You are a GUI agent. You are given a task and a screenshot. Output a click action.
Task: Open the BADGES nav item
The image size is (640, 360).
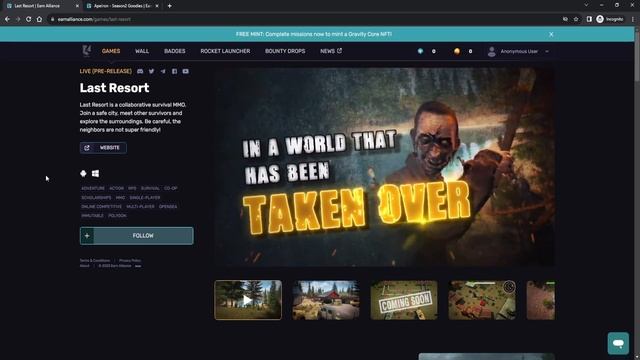(x=175, y=51)
